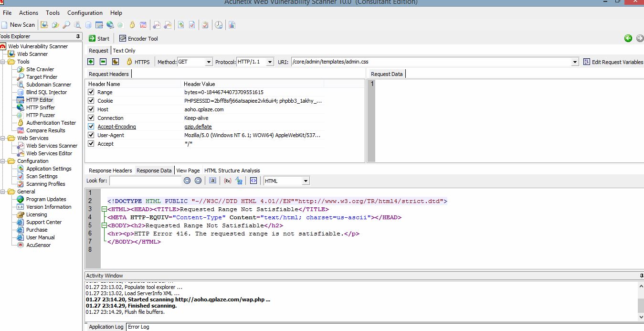
Task: Pin the Activity Window panel
Action: (x=641, y=276)
